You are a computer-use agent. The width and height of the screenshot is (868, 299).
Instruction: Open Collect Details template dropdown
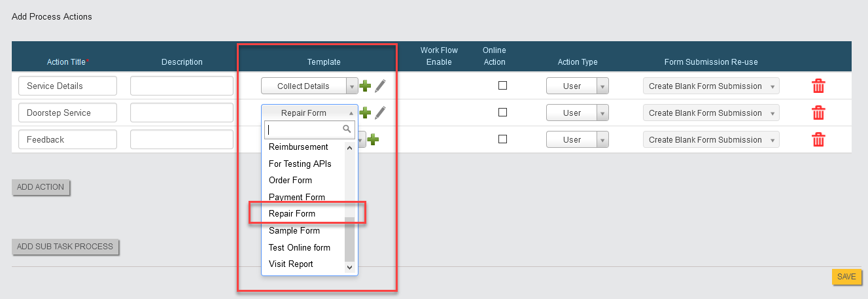tap(309, 86)
